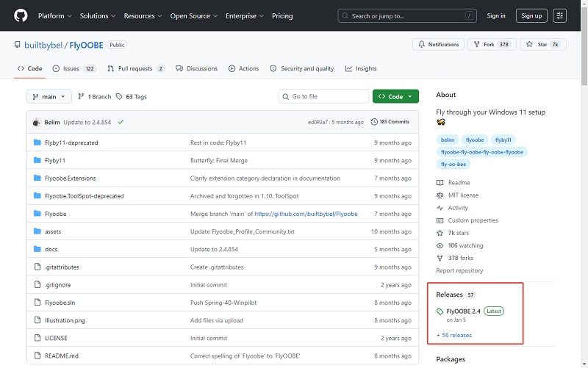
Task: Focus the Search or jump to field
Action: (407, 15)
